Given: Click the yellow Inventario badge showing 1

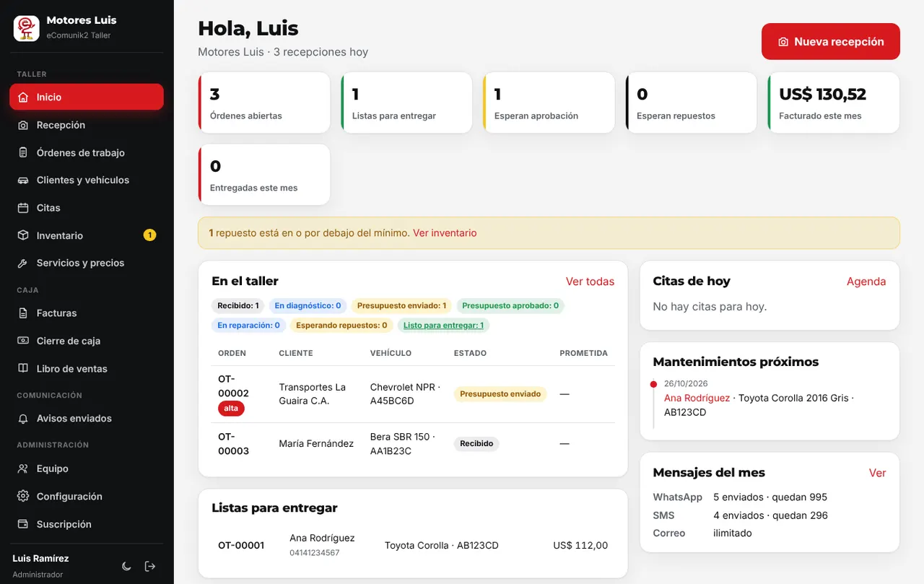Looking at the screenshot, I should [149, 235].
